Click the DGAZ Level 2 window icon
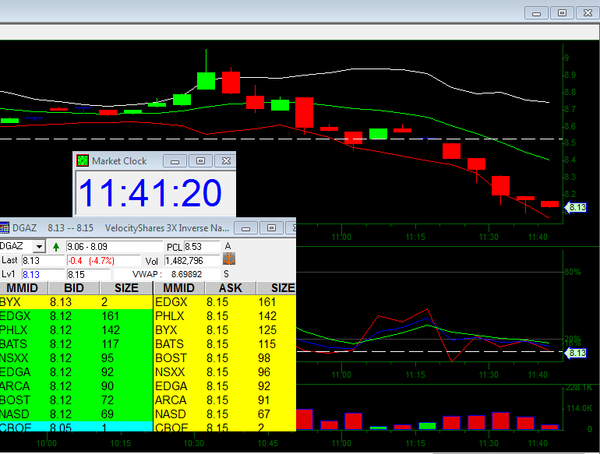The image size is (600, 454). pyautogui.click(x=4, y=228)
